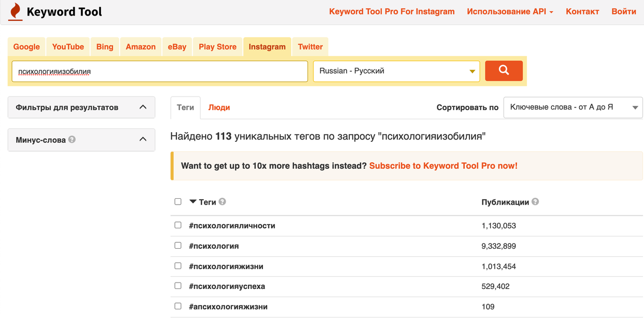Viewport: 644px width, 318px height.
Task: Collapse the Фильтры для результатов chevron
Action: pos(143,107)
